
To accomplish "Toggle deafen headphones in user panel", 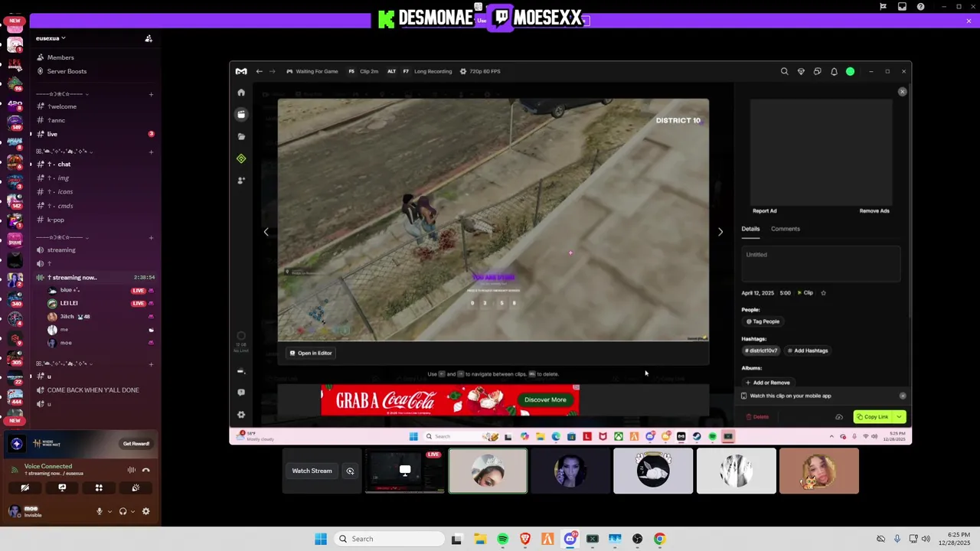I will coord(122,511).
